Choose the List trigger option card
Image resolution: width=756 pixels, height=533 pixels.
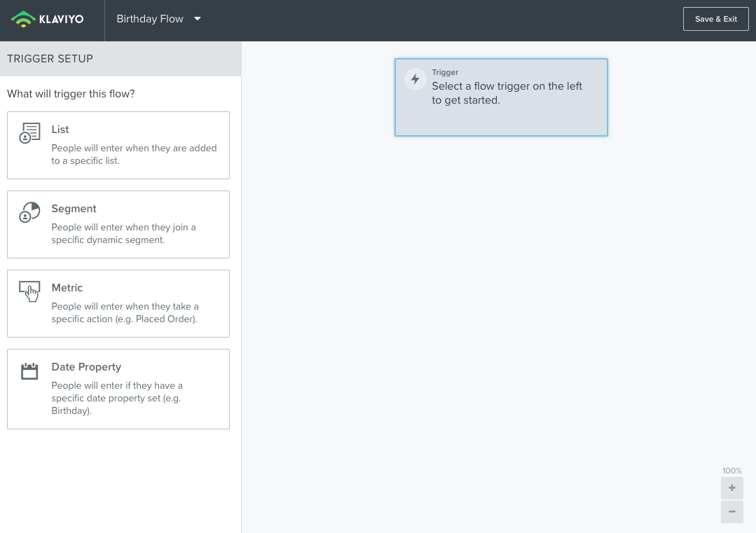pos(118,145)
